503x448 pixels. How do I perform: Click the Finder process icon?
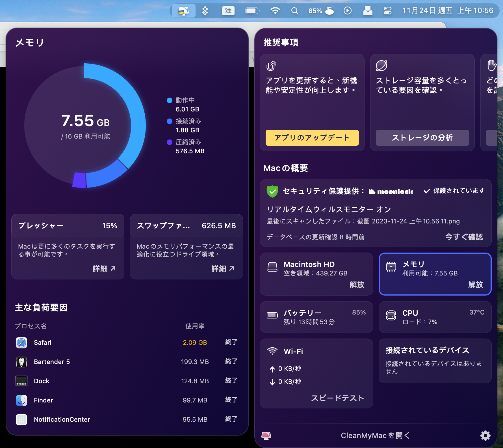[21, 400]
